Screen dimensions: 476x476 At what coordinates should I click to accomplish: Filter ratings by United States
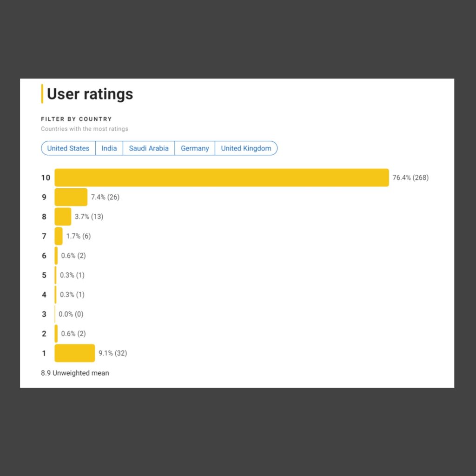click(x=68, y=148)
